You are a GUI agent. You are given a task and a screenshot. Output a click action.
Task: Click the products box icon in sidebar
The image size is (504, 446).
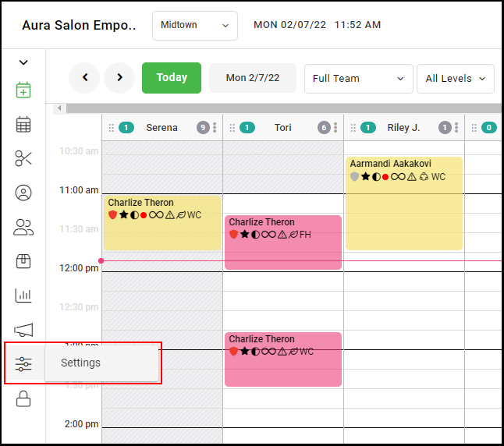pos(23,261)
